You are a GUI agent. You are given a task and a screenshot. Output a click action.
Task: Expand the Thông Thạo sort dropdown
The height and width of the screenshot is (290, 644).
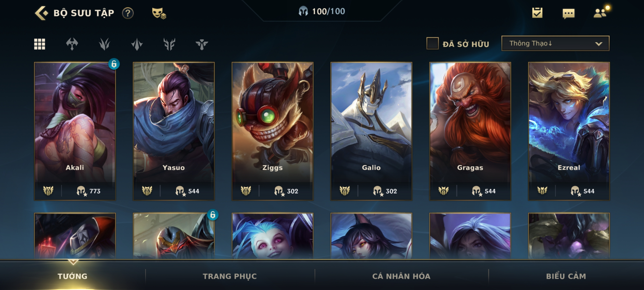tap(555, 43)
